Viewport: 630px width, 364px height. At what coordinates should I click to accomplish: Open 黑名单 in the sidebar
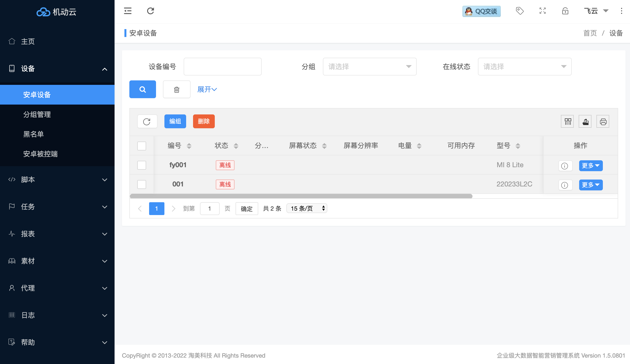point(57,134)
